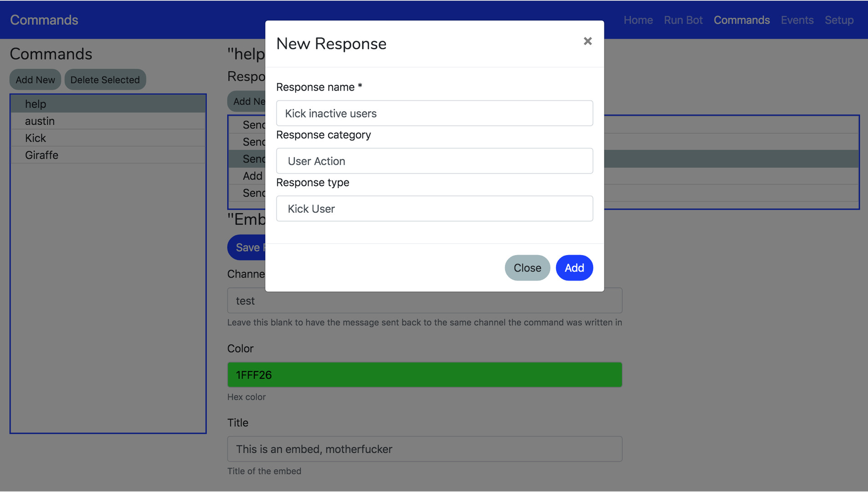This screenshot has height=492, width=868.
Task: Open the Response category dropdown
Action: (434, 161)
